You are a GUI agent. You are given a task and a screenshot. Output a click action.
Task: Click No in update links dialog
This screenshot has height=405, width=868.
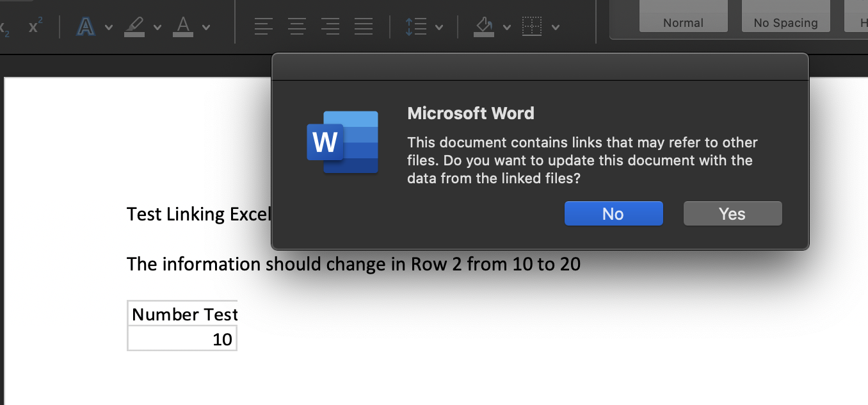coord(613,214)
